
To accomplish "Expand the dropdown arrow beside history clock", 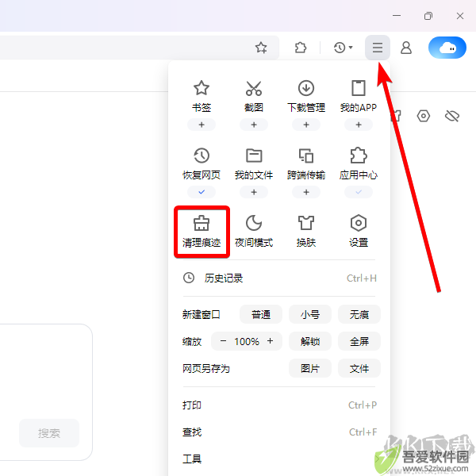I will click(x=351, y=48).
